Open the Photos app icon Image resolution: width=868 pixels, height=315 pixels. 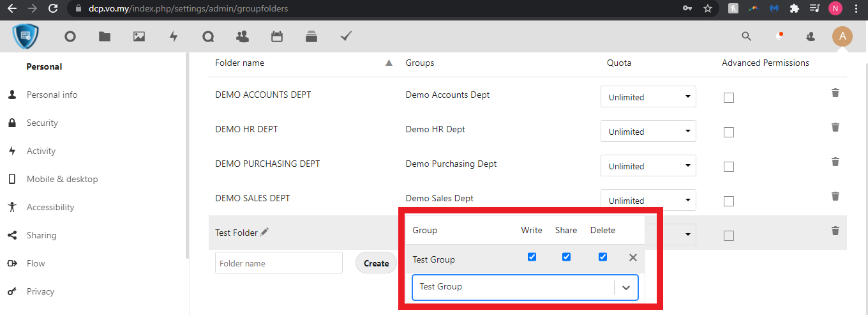(x=139, y=36)
